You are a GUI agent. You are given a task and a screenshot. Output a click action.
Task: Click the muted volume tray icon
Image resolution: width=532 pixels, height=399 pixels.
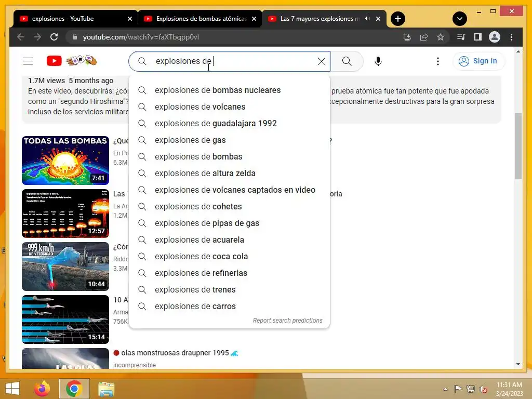[x=483, y=389]
